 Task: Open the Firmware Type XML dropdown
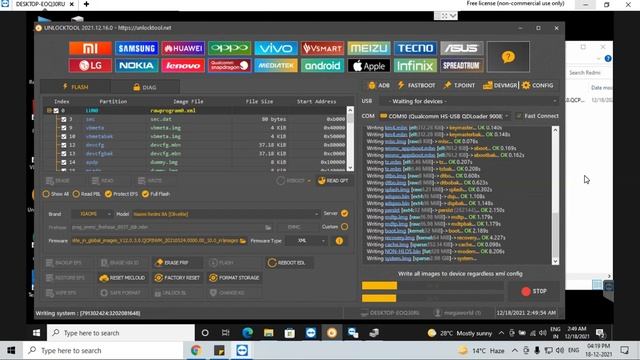(307, 241)
